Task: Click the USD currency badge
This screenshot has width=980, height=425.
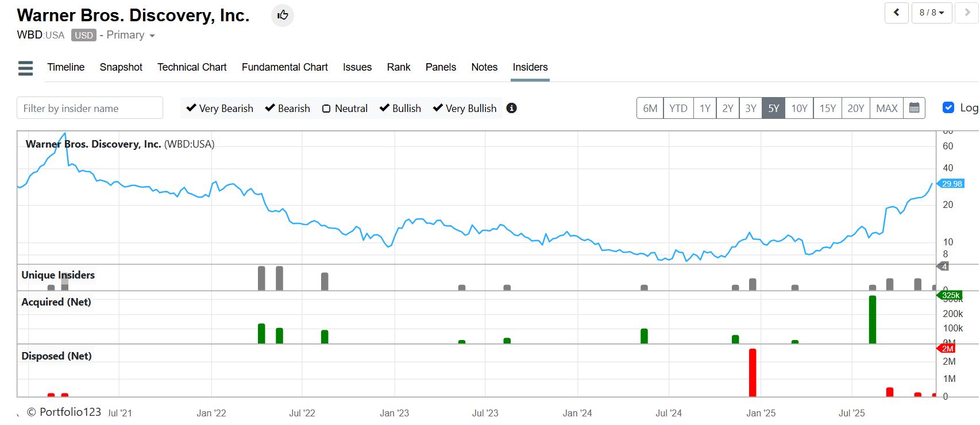Action: coord(84,36)
